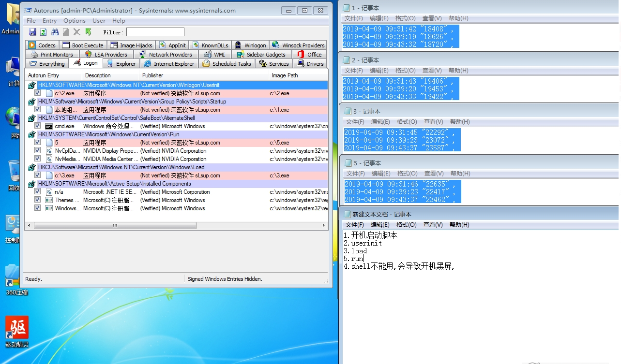Open 查看(V) menu in 新建文本文档 notepad

click(x=432, y=224)
